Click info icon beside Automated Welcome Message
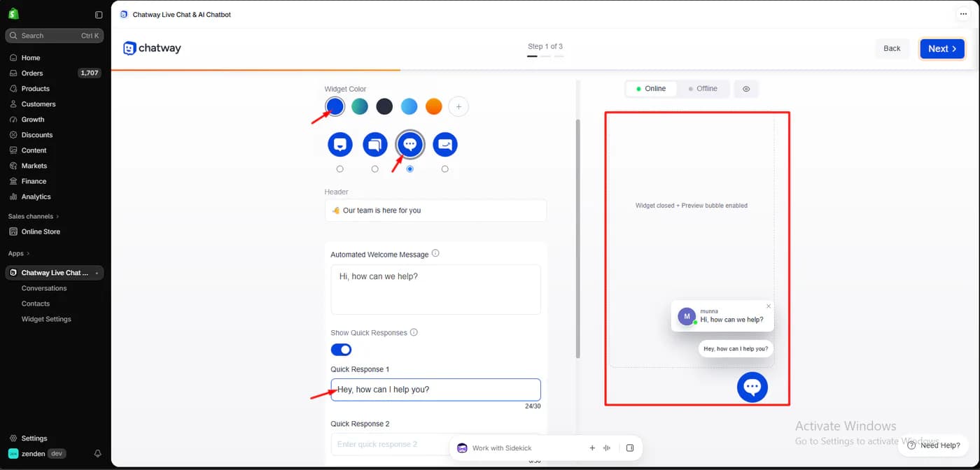980x470 pixels. [435, 254]
